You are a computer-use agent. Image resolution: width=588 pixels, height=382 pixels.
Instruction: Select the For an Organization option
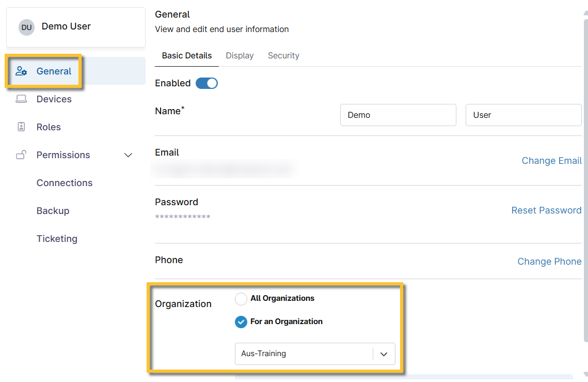241,322
